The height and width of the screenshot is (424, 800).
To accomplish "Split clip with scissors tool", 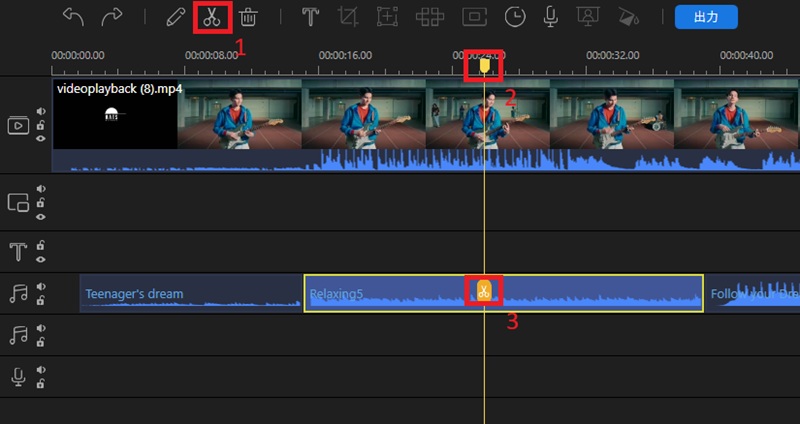I will coord(212,17).
